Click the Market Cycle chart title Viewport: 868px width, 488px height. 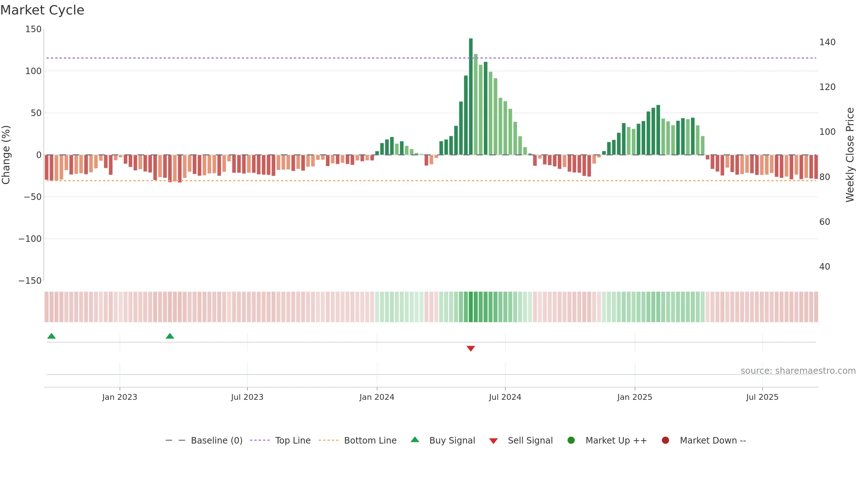42,10
